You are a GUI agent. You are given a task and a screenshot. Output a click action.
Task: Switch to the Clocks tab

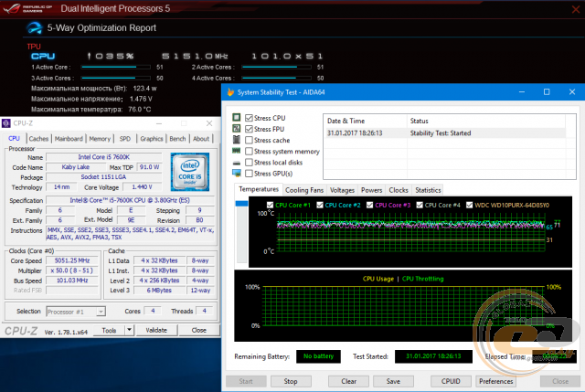click(x=399, y=190)
